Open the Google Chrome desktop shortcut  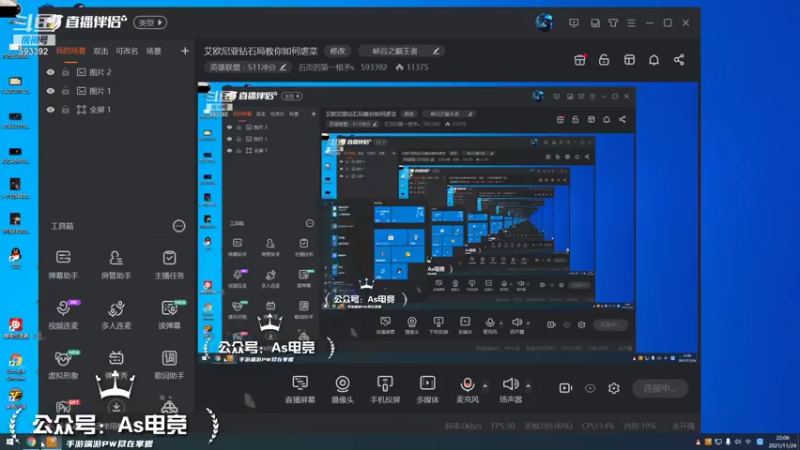tap(15, 367)
